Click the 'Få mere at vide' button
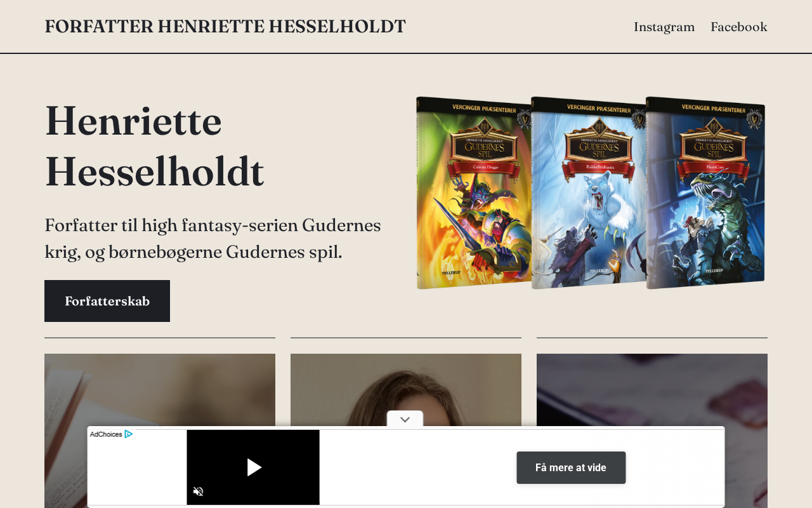Image resolution: width=812 pixels, height=508 pixels. coord(571,467)
